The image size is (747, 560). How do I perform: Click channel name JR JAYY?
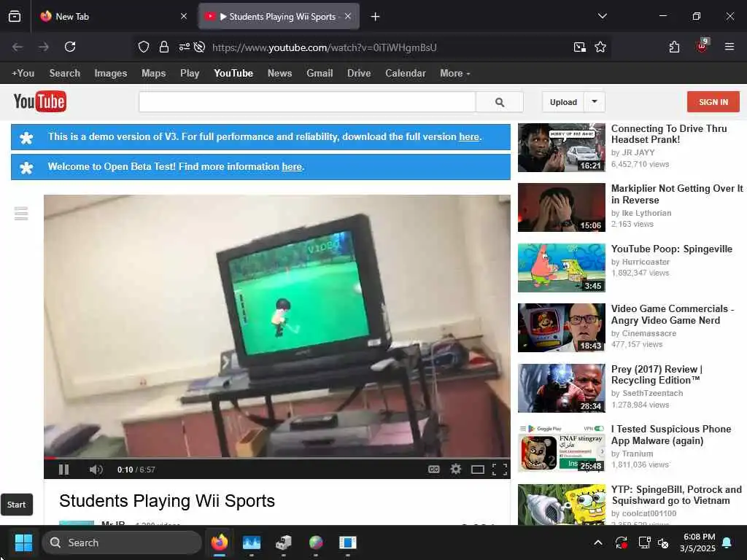coord(638,152)
